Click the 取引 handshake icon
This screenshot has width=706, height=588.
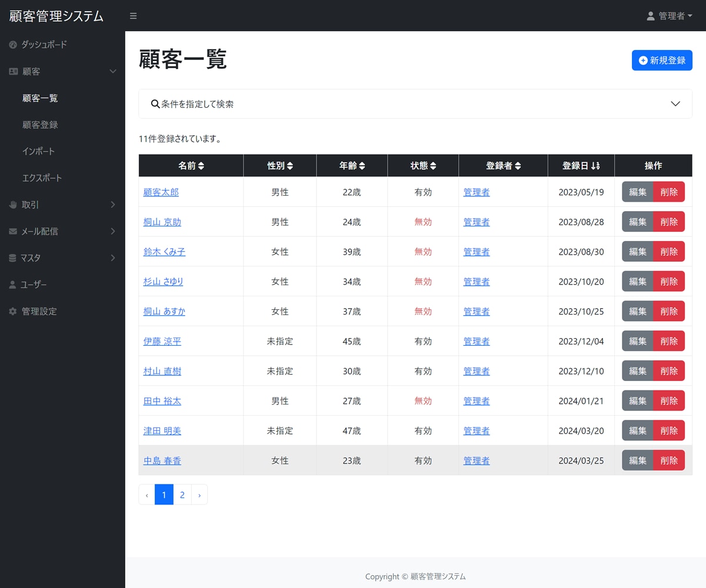coord(13,205)
